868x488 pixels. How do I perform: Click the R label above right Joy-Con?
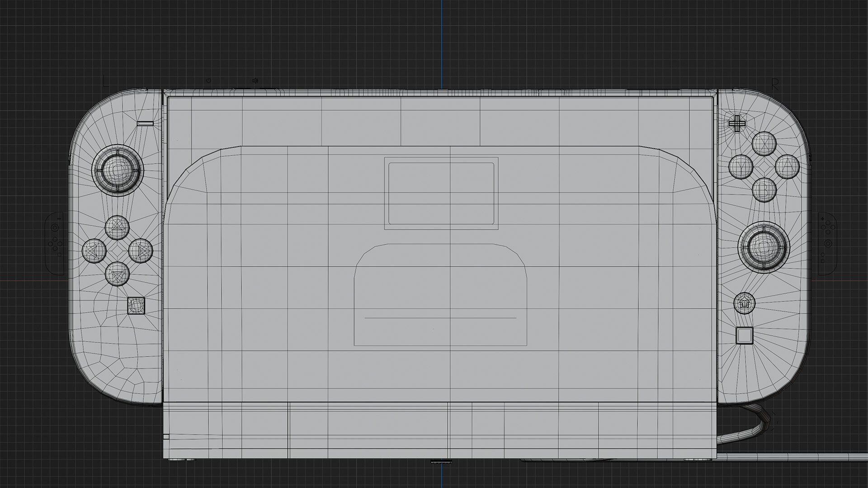tap(775, 84)
